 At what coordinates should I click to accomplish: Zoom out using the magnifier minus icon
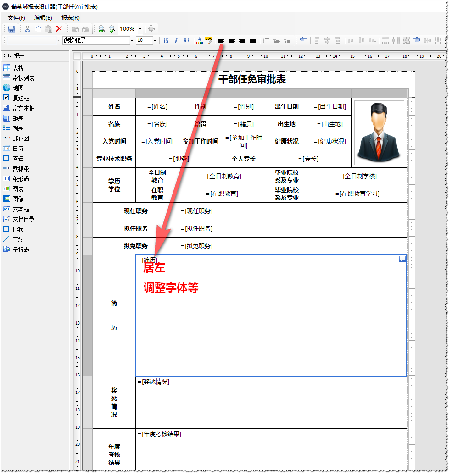[102, 29]
